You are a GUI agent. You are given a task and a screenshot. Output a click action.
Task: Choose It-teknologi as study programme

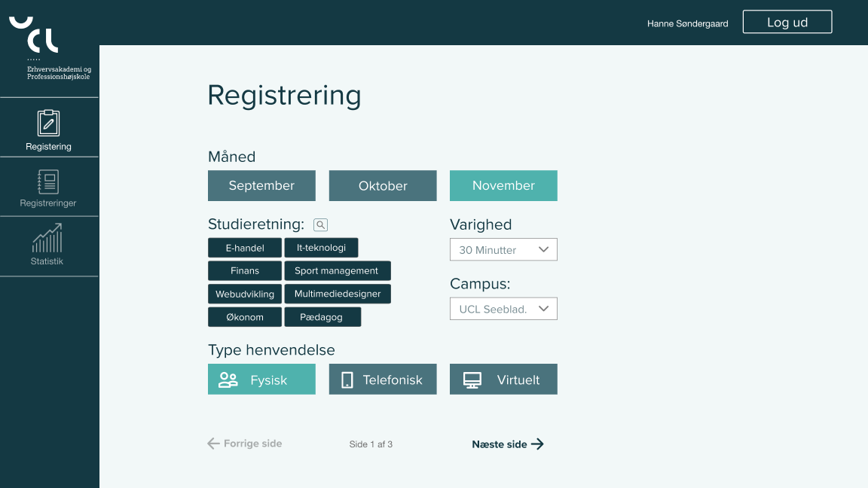click(321, 248)
